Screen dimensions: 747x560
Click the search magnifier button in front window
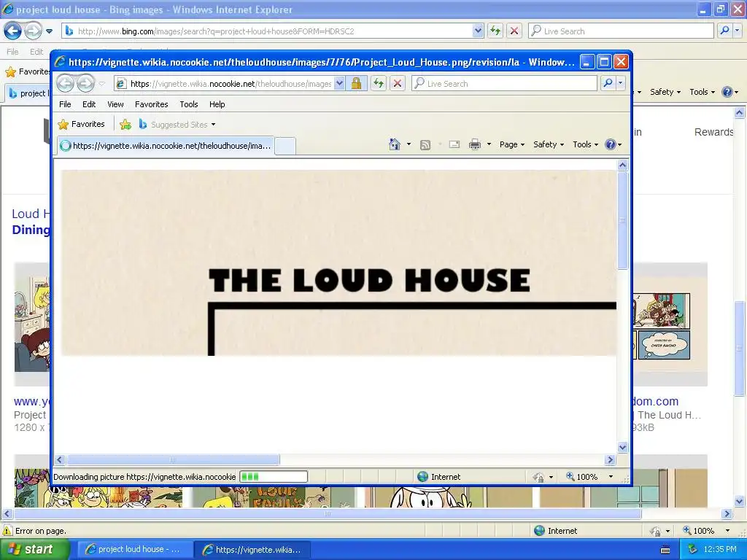608,83
